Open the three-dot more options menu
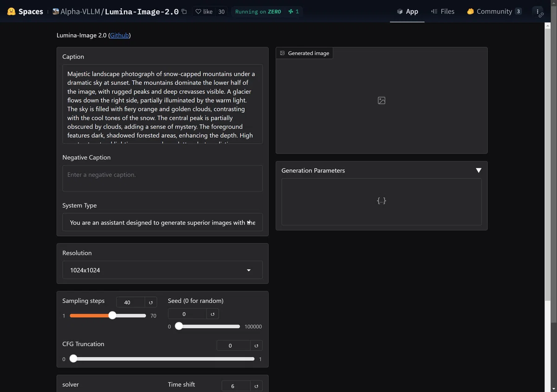This screenshot has width=557, height=392. [538, 12]
